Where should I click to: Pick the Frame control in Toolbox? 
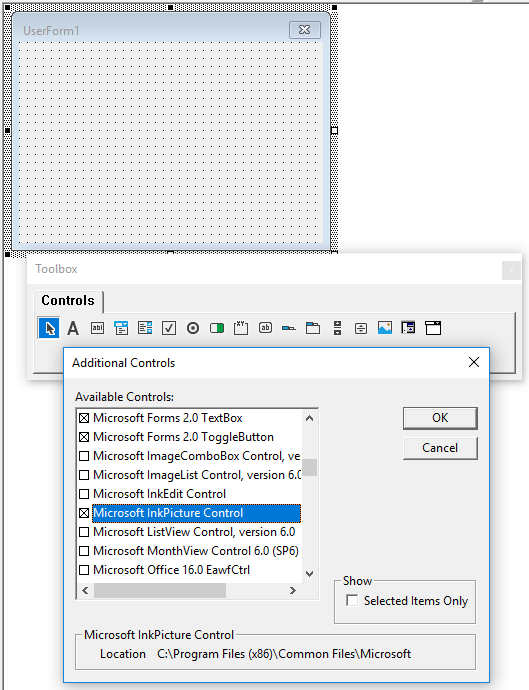click(x=241, y=328)
